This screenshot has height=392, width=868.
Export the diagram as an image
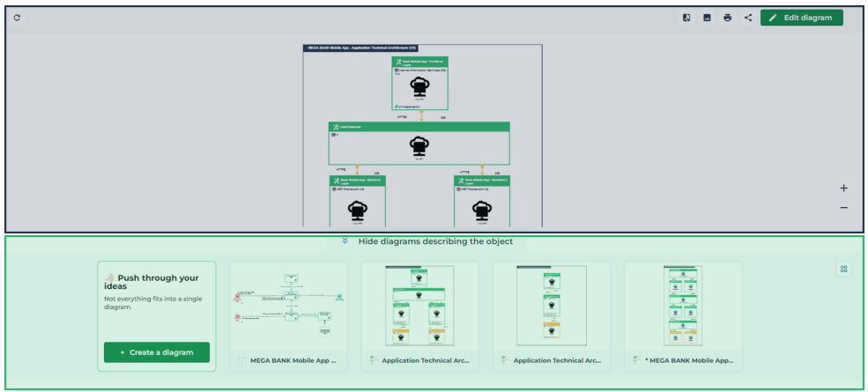(x=707, y=18)
